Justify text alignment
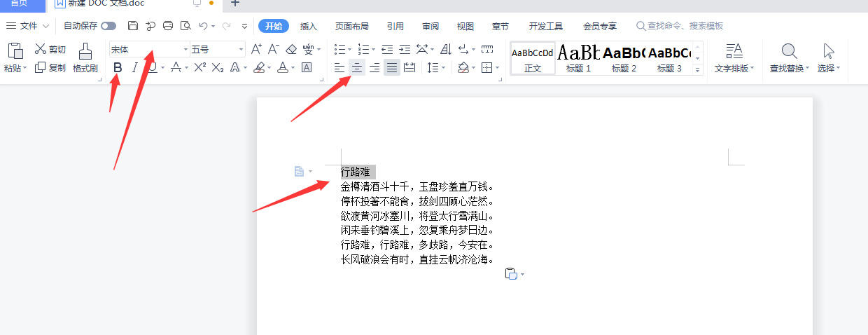 (392, 68)
